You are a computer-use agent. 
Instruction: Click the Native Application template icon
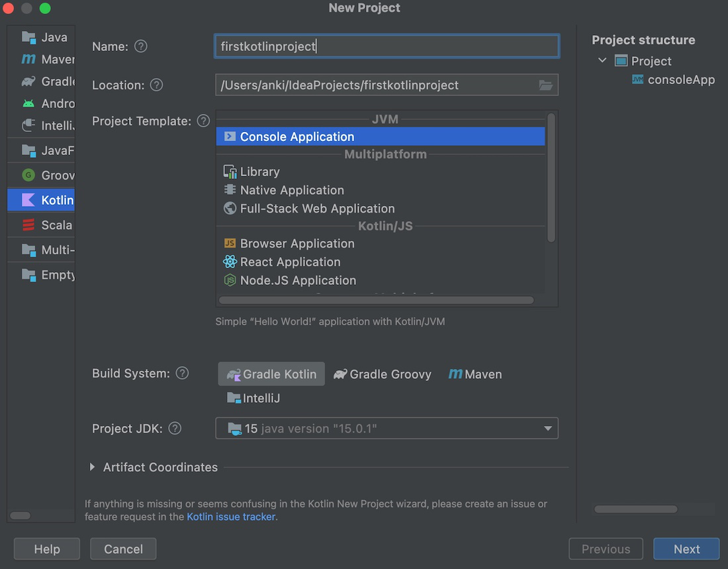[230, 189]
